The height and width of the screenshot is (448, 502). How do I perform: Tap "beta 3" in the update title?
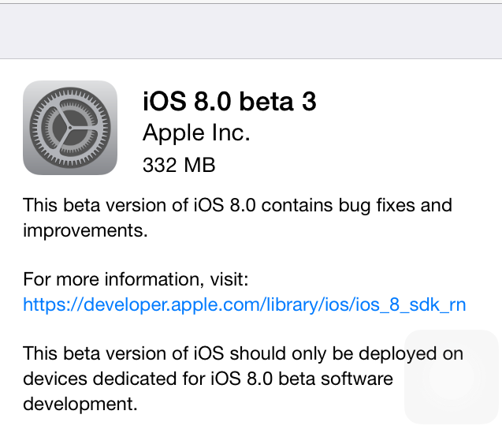click(x=278, y=101)
